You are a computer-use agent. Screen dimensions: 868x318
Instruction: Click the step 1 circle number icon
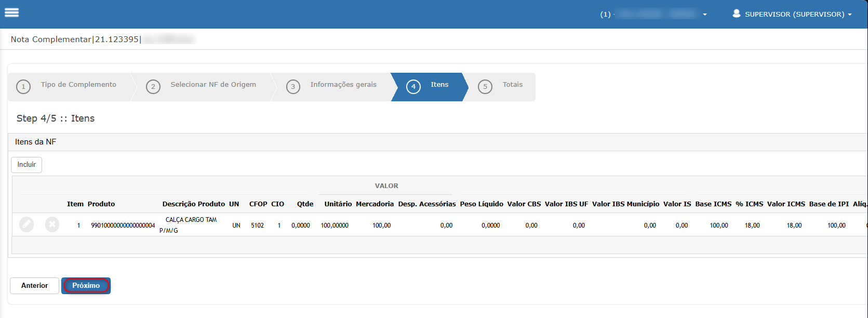point(23,87)
